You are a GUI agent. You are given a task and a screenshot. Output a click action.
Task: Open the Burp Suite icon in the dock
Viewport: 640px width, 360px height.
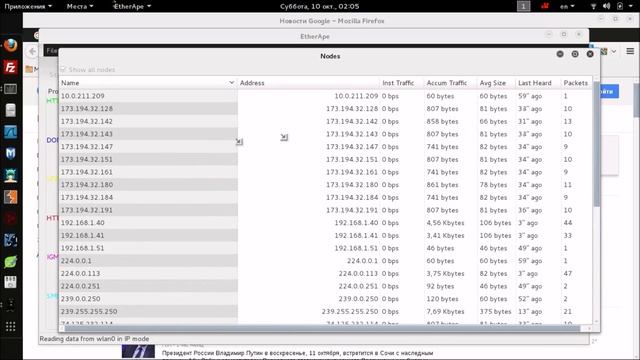11,197
